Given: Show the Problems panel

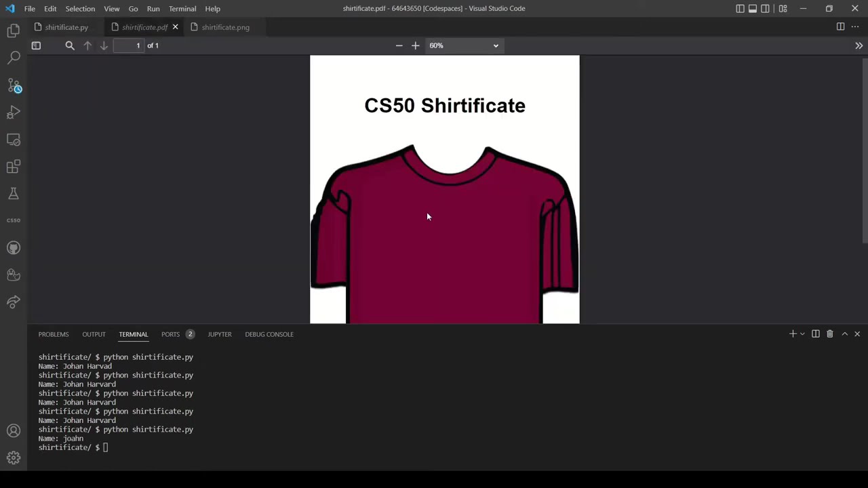Looking at the screenshot, I should (54, 334).
